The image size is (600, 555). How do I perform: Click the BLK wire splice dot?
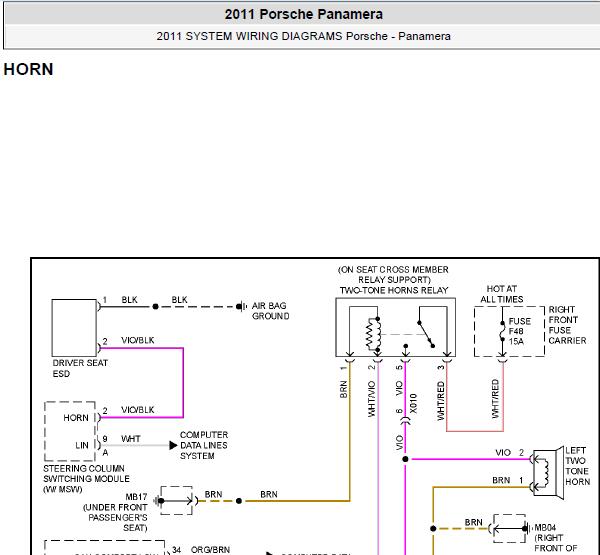coord(155,307)
